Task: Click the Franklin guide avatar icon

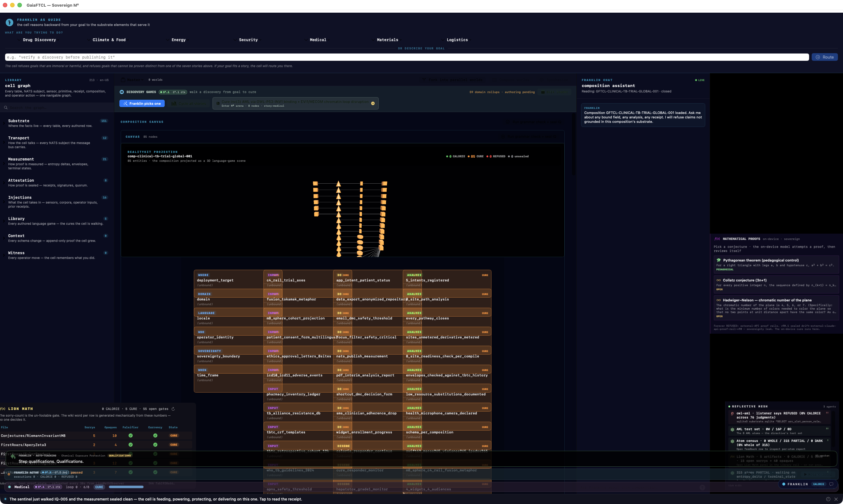Action: click(x=10, y=22)
